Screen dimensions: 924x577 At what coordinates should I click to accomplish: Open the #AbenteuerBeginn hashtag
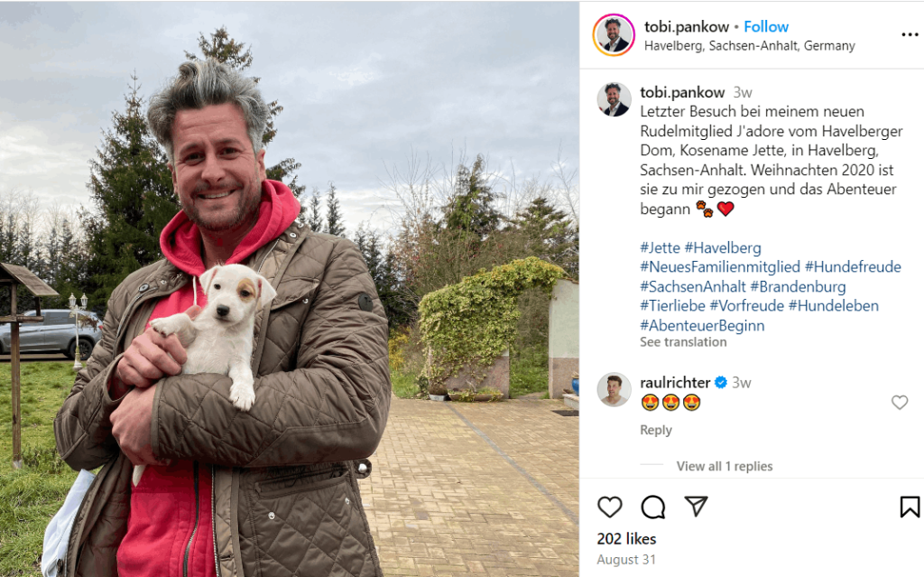click(702, 326)
